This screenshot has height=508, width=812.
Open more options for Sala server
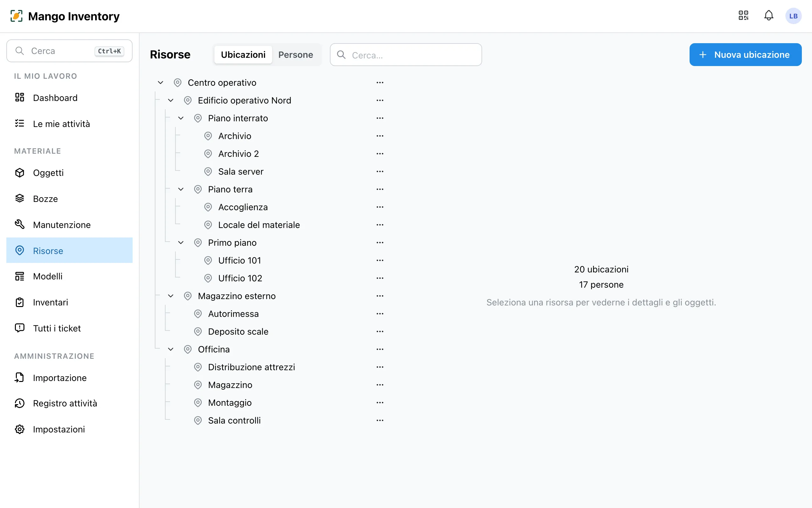(x=380, y=172)
